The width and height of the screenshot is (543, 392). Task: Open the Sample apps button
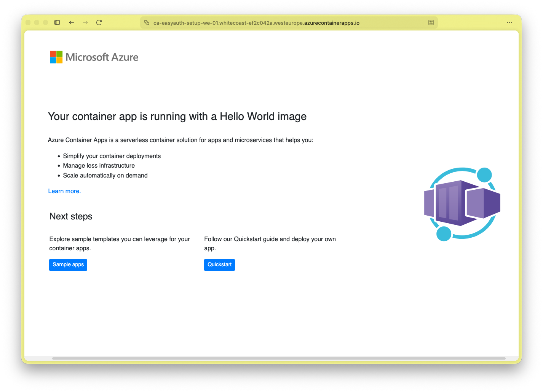68,265
